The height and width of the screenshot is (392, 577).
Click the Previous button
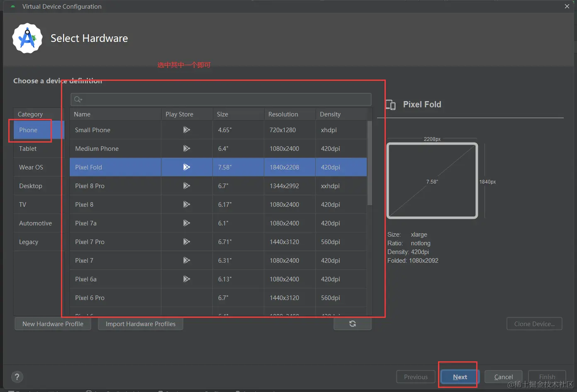pos(416,377)
